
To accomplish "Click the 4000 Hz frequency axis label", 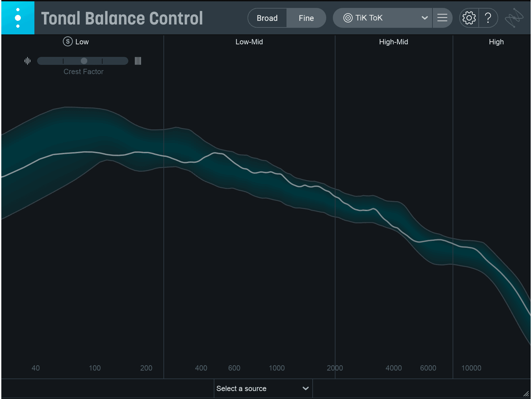I will pyautogui.click(x=394, y=368).
